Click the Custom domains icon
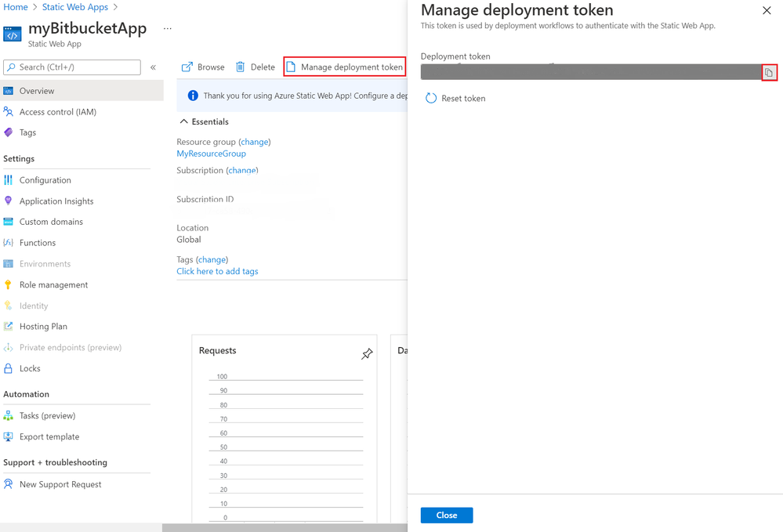Image resolution: width=783 pixels, height=532 pixels. coord(8,222)
